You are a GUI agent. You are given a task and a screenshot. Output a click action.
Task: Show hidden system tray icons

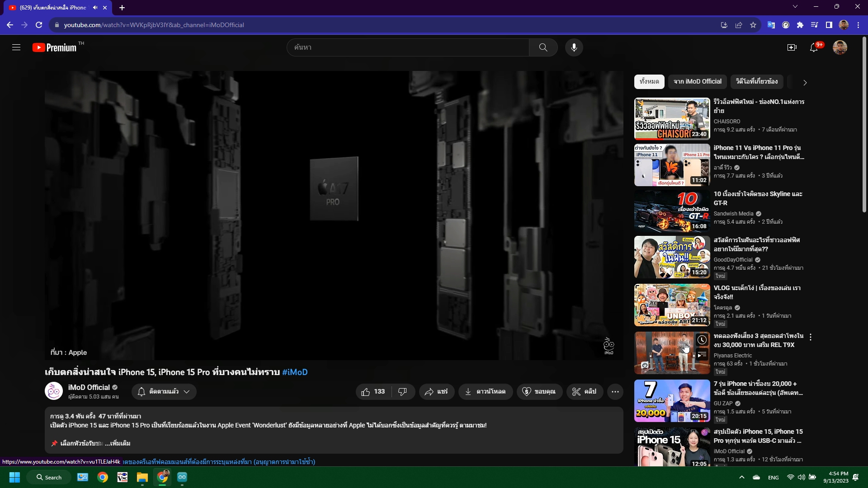(x=741, y=477)
